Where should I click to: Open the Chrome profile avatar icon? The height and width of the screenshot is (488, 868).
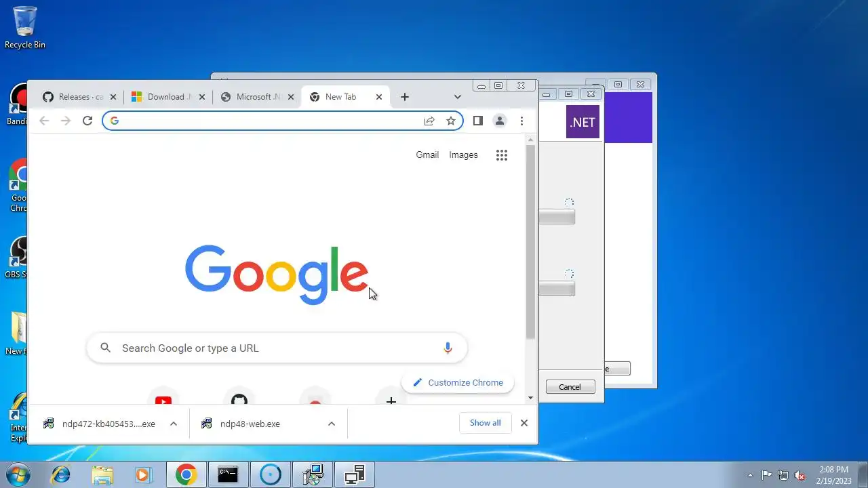[x=500, y=121]
